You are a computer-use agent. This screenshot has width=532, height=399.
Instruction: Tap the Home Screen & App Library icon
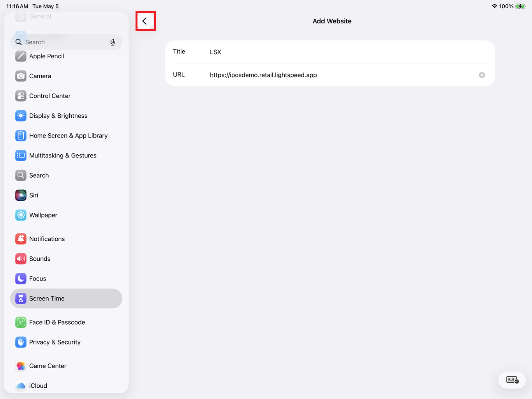(21, 136)
